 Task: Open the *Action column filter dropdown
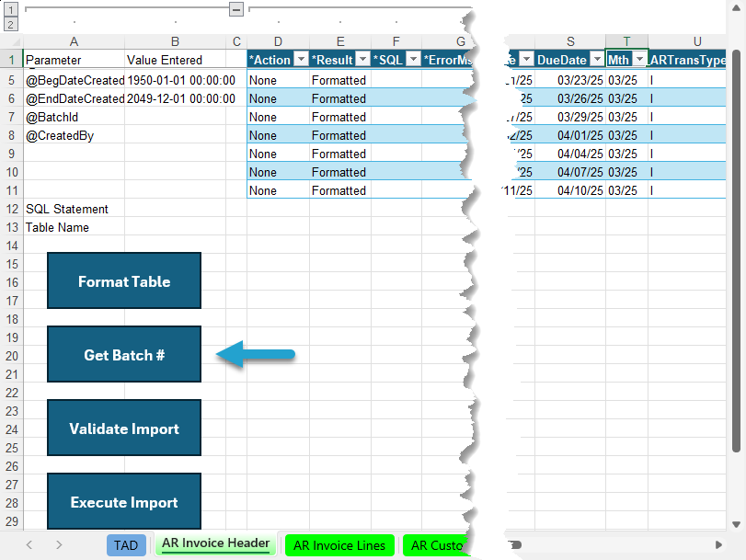pyautogui.click(x=301, y=60)
